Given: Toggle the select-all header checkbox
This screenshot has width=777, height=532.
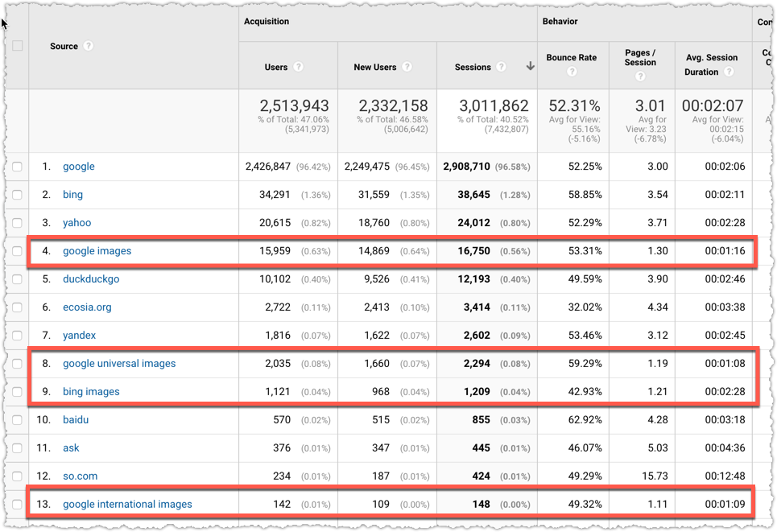Looking at the screenshot, I should (x=18, y=46).
